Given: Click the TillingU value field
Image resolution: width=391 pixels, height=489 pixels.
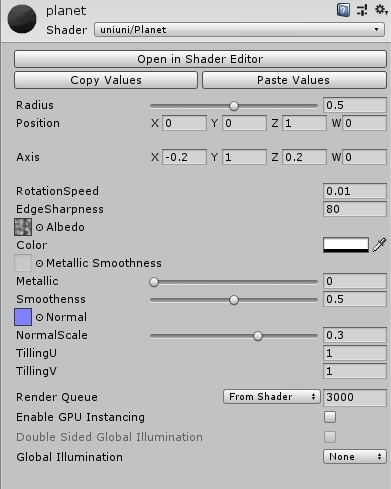Looking at the screenshot, I should coord(355,353).
